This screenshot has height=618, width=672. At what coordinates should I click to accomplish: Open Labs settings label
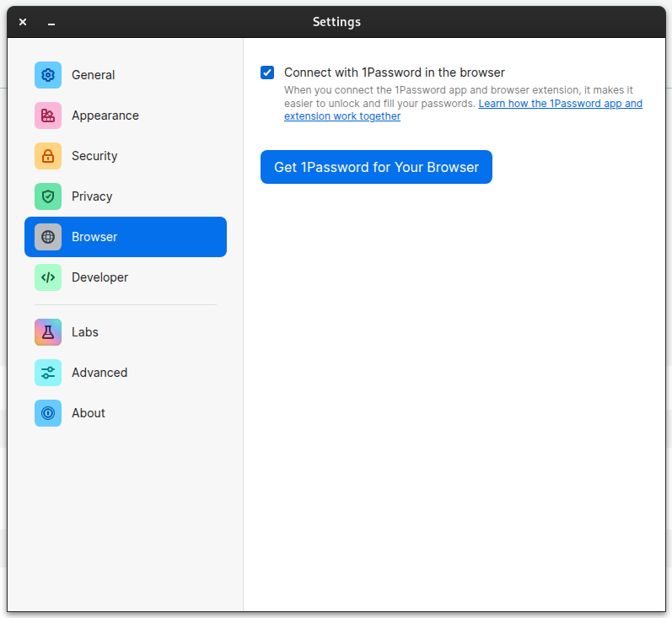click(85, 332)
